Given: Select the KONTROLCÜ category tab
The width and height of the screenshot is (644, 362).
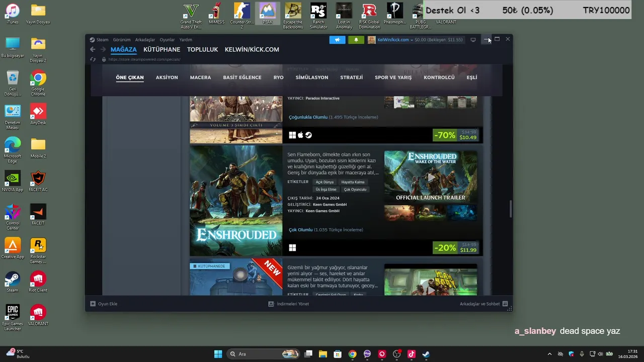Looking at the screenshot, I should (x=439, y=77).
